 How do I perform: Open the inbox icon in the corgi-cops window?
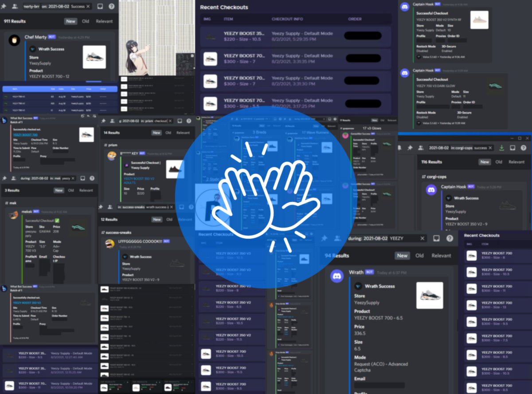tap(512, 148)
